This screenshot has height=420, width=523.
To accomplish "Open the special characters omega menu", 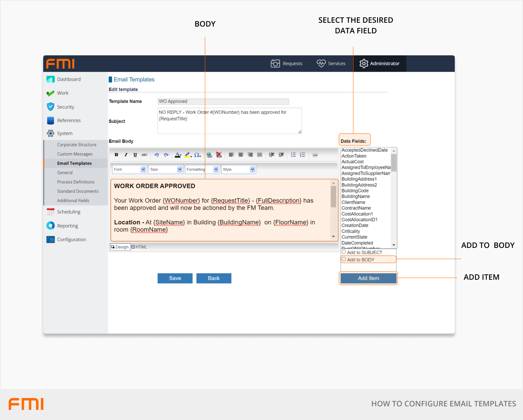I will (x=197, y=155).
